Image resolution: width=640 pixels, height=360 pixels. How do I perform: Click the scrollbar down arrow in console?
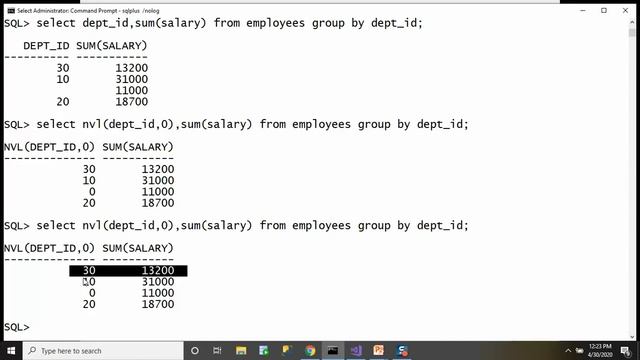(x=632, y=337)
